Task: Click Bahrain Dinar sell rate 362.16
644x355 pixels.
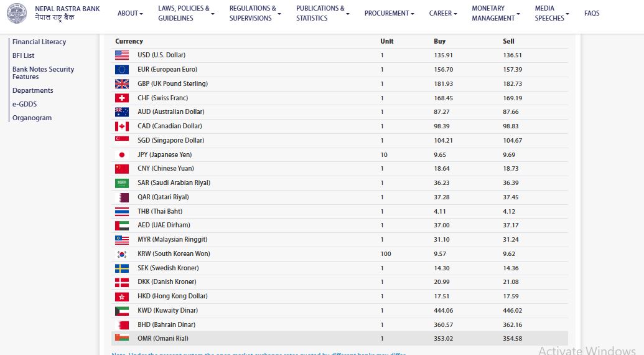Action: point(512,325)
